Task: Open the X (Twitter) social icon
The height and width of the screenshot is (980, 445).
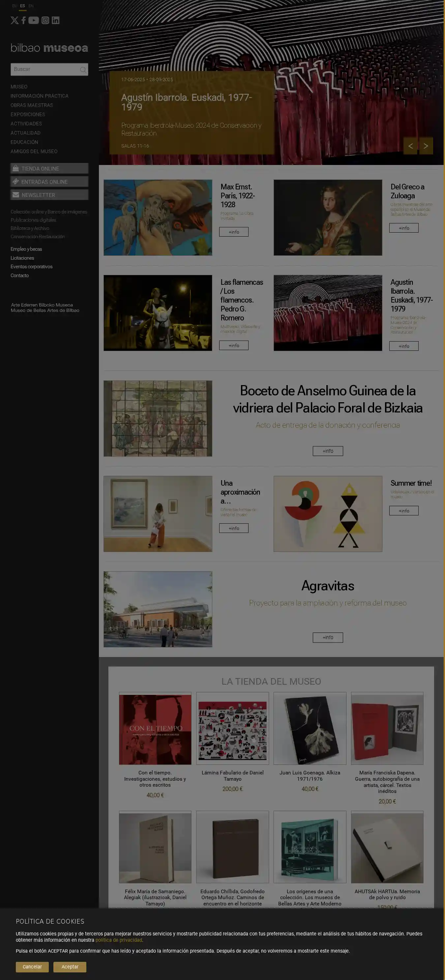Action: point(15,20)
